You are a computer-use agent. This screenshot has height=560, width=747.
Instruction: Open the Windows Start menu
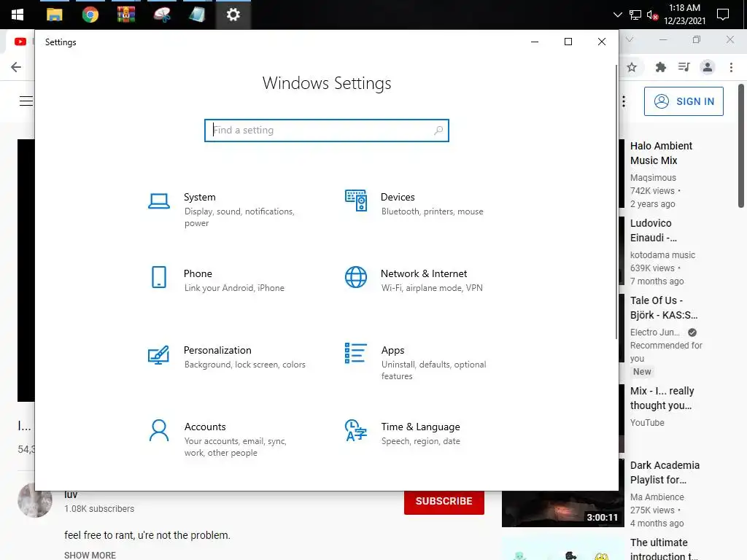(x=18, y=15)
